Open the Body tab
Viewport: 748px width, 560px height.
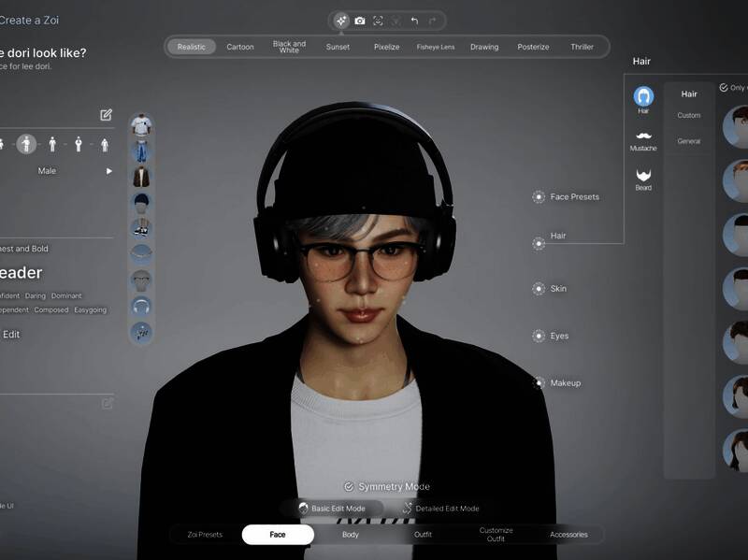tap(350, 535)
